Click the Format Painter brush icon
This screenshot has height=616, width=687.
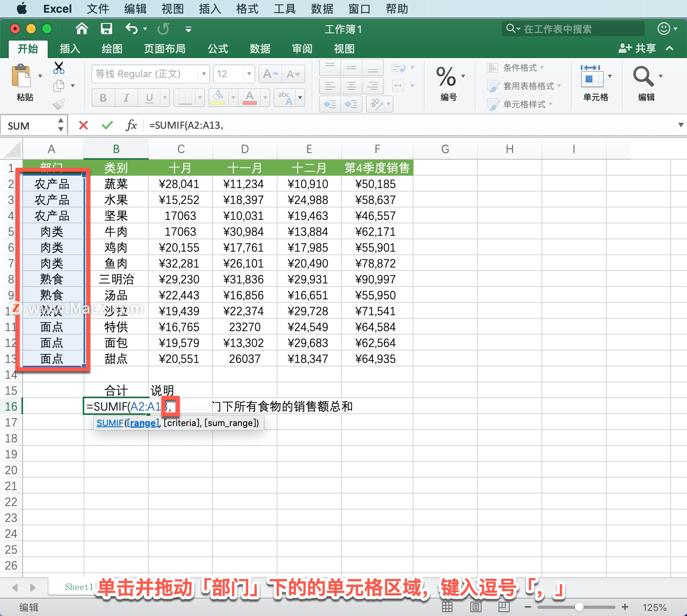59,104
